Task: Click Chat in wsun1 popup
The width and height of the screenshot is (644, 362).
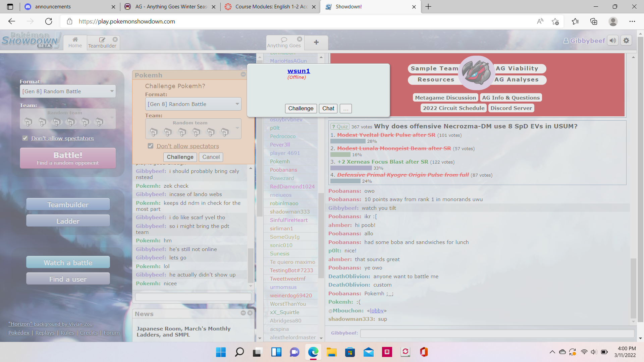Action: tap(328, 109)
